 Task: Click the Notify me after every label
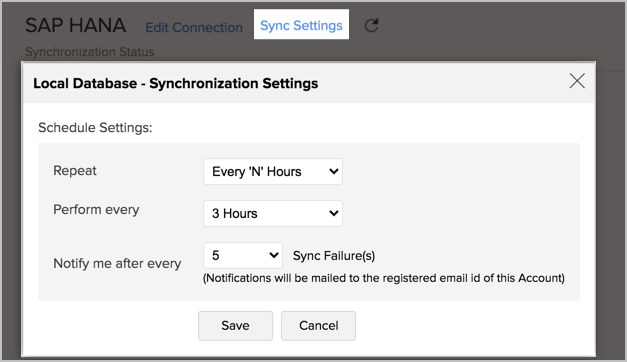click(117, 264)
